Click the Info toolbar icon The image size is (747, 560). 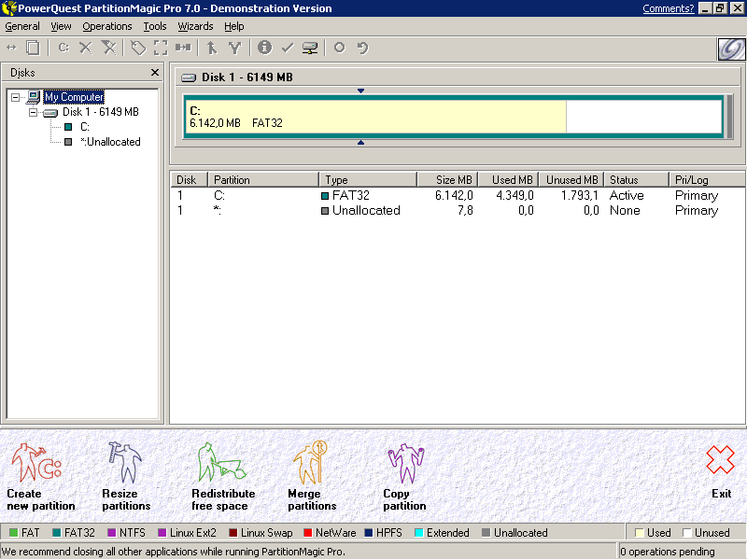pos(264,48)
